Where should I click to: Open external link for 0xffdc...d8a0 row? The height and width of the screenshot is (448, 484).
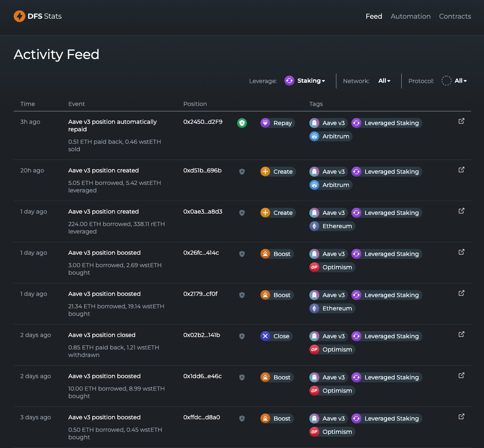pyautogui.click(x=461, y=416)
